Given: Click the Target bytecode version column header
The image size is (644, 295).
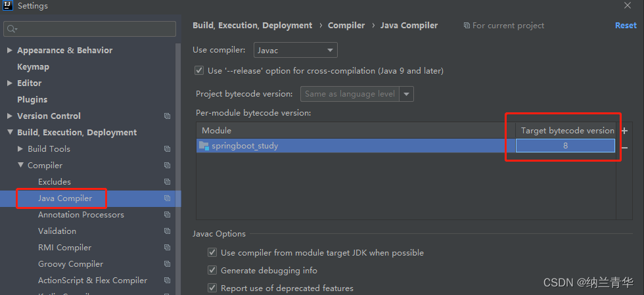Looking at the screenshot, I should tap(566, 130).
